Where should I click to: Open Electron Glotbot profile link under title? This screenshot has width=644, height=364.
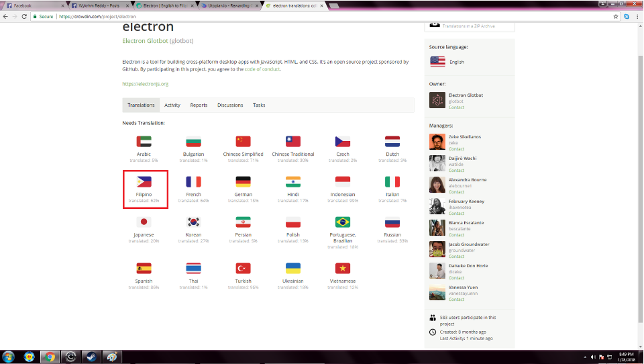pyautogui.click(x=145, y=41)
